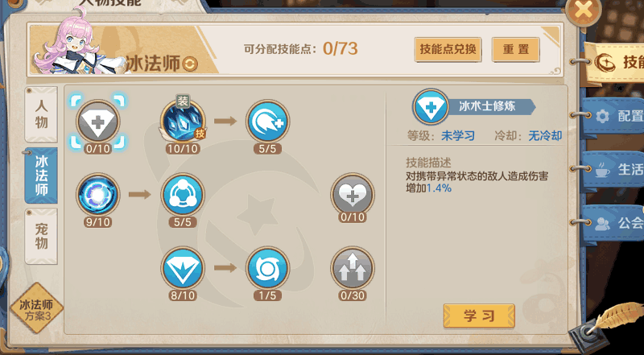The image size is (644, 355).
Task: Pick the swirl vortex skill showing 1/5
Action: pyautogui.click(x=268, y=268)
